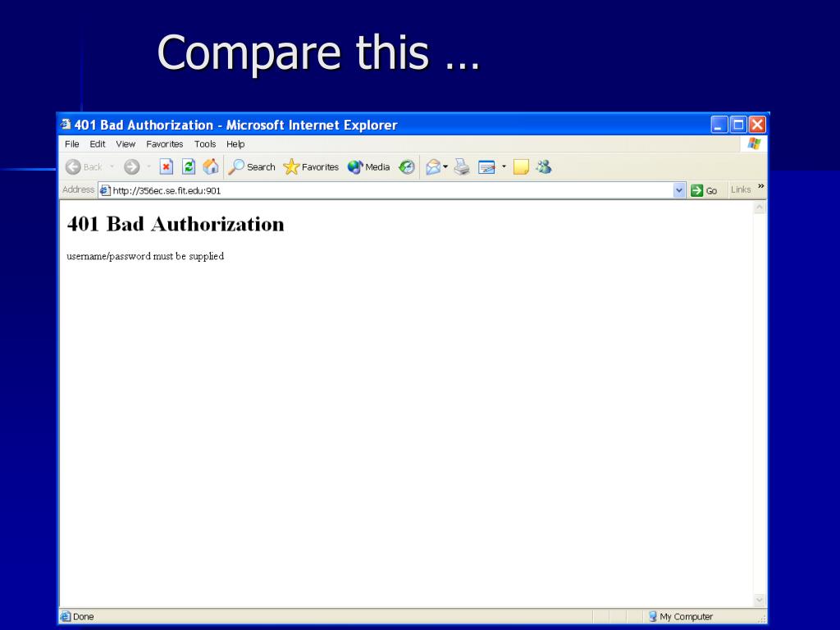The width and height of the screenshot is (840, 630).
Task: Stop loading with the Stop icon
Action: click(166, 167)
